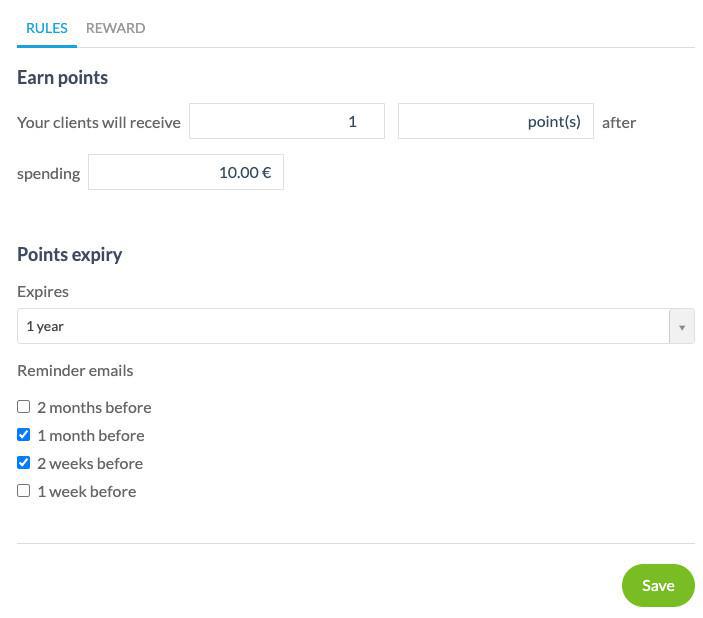Screen dimensions: 703x618
Task: Click the word "after" beside the points field
Action: (x=619, y=122)
